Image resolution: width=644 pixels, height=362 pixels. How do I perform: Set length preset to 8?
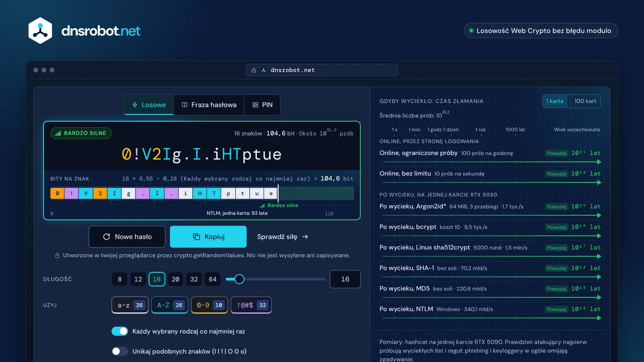tap(120, 279)
